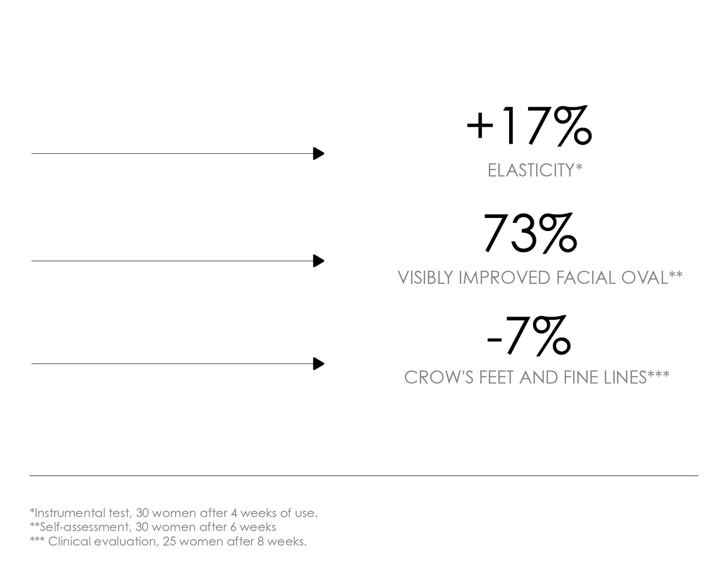Click the percent sign in 73%
This screenshot has width=728, height=583.
click(557, 234)
